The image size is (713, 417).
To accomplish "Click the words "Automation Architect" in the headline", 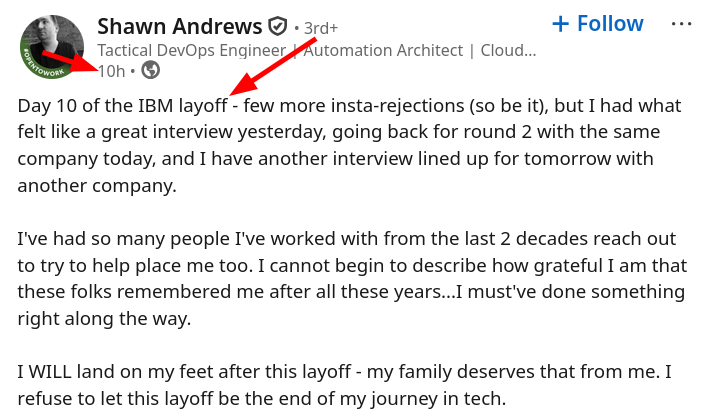I will [x=388, y=50].
